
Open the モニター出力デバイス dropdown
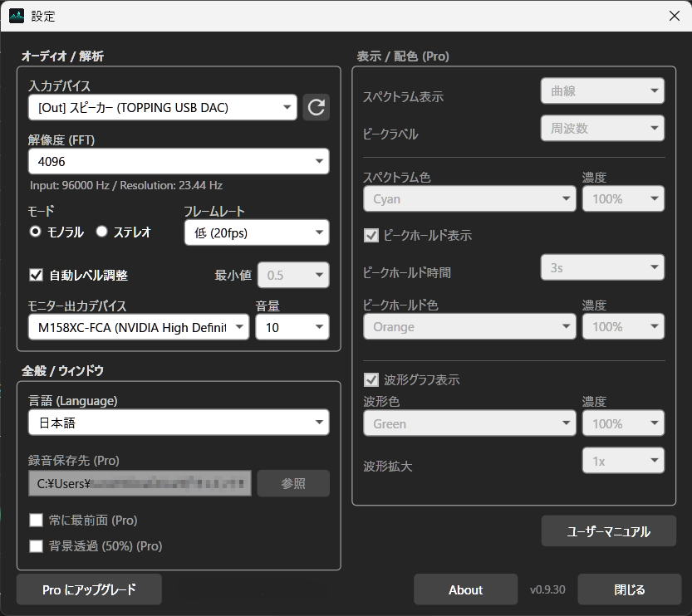coord(139,327)
